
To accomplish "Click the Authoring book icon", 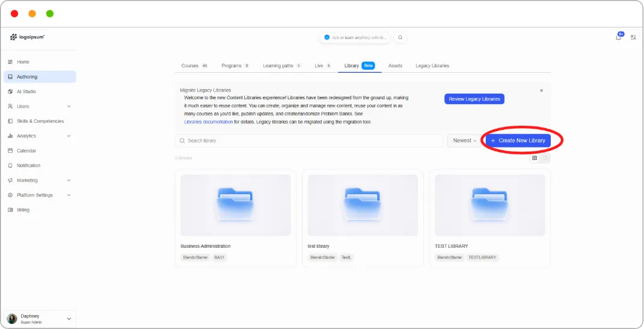I will click(x=10, y=77).
